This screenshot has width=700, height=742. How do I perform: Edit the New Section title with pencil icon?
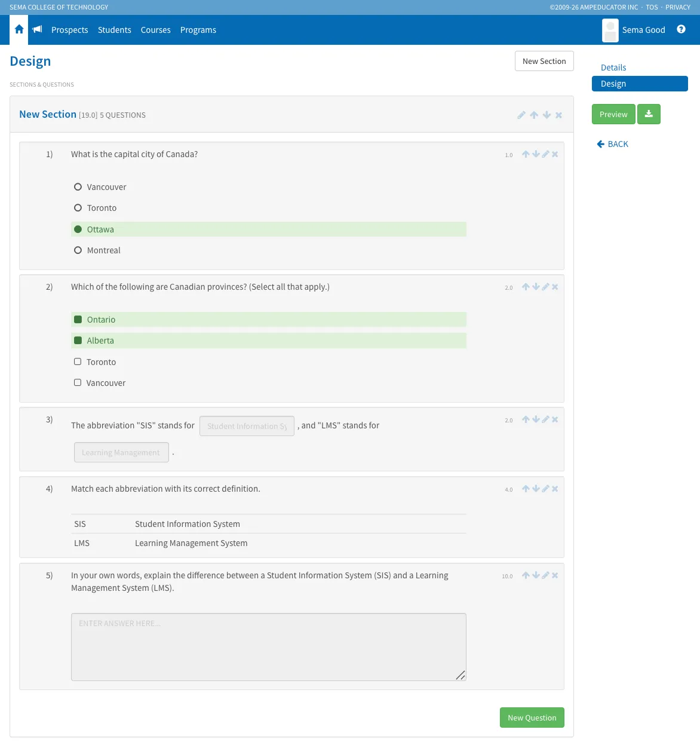point(521,115)
